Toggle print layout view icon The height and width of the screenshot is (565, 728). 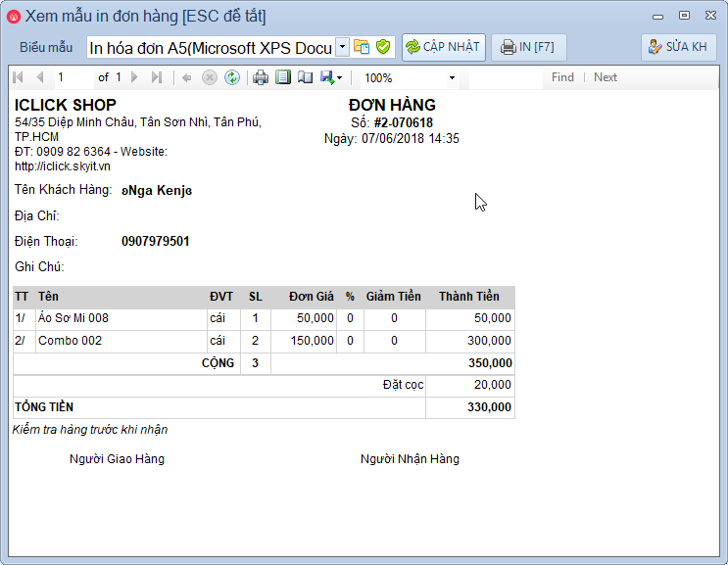(283, 77)
